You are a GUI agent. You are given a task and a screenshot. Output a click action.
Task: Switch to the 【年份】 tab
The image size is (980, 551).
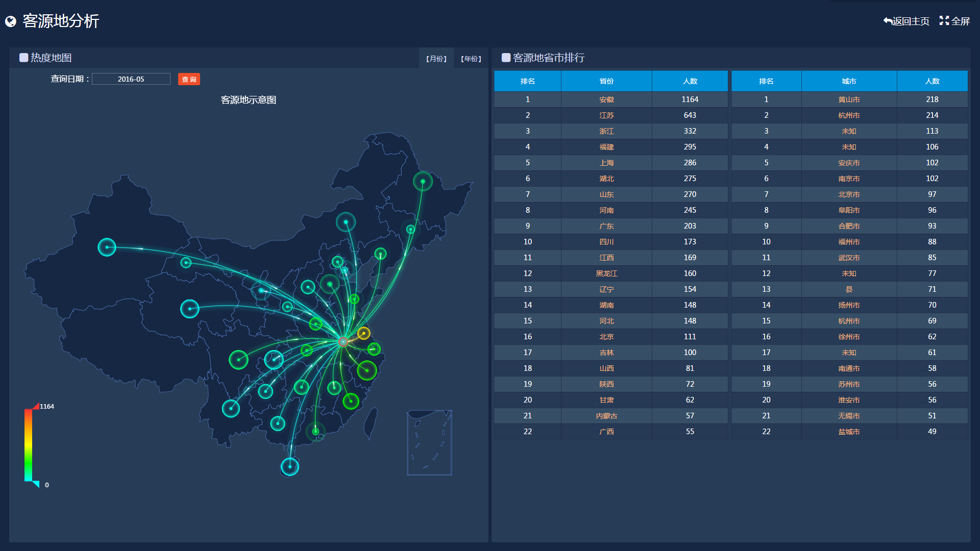tap(471, 59)
